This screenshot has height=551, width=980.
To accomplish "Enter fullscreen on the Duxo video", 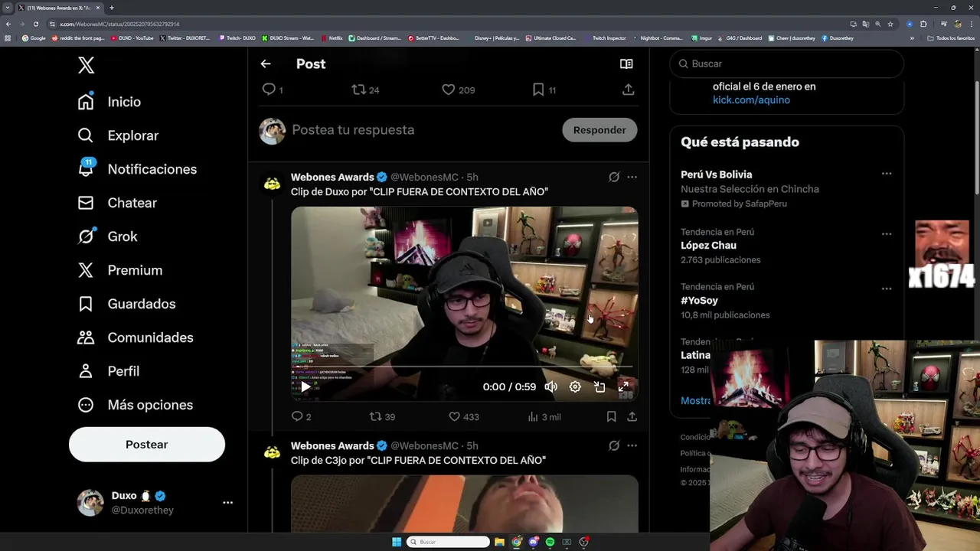I will [x=623, y=386].
